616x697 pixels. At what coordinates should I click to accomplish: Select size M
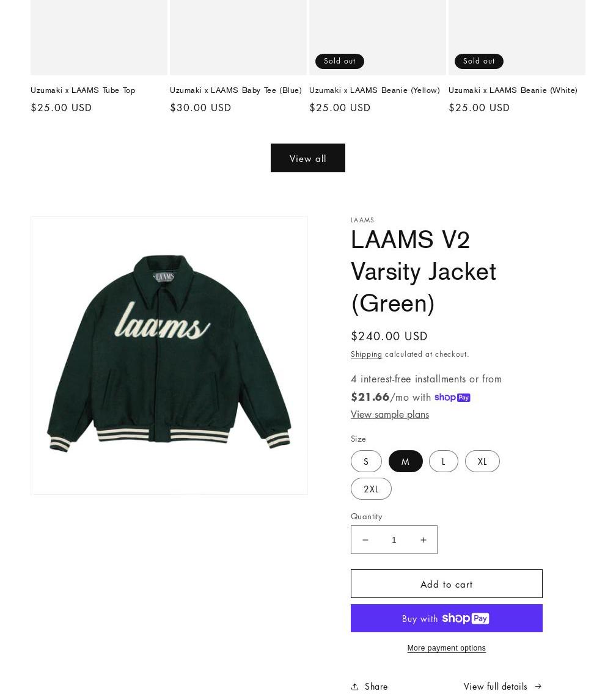pyautogui.click(x=405, y=461)
